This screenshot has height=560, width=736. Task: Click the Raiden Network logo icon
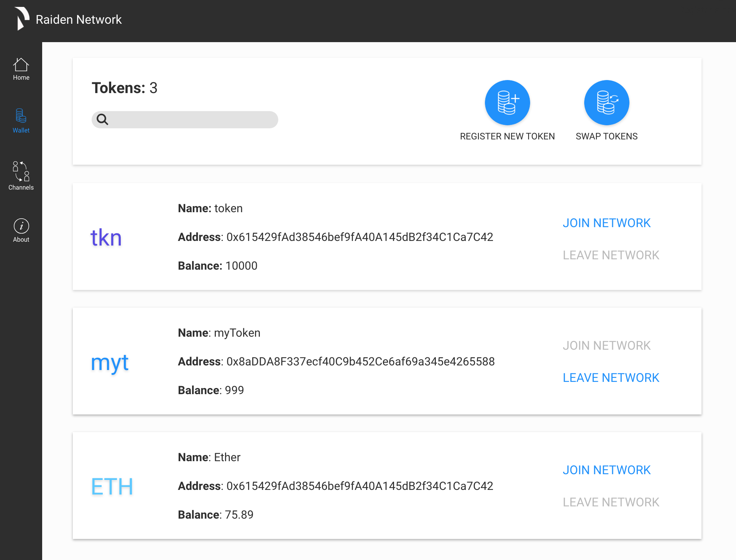tap(22, 18)
